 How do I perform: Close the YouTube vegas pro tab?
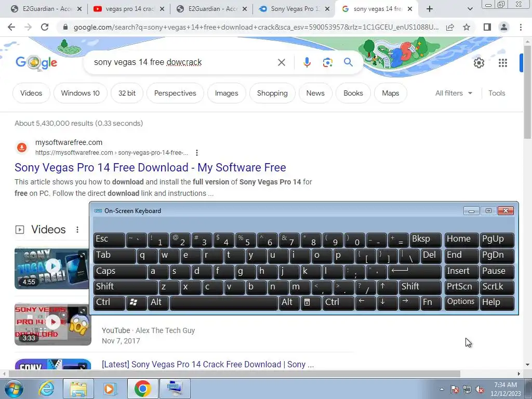(162, 9)
